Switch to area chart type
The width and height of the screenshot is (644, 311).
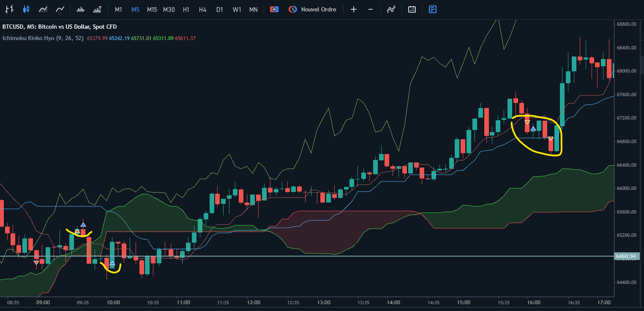43,9
